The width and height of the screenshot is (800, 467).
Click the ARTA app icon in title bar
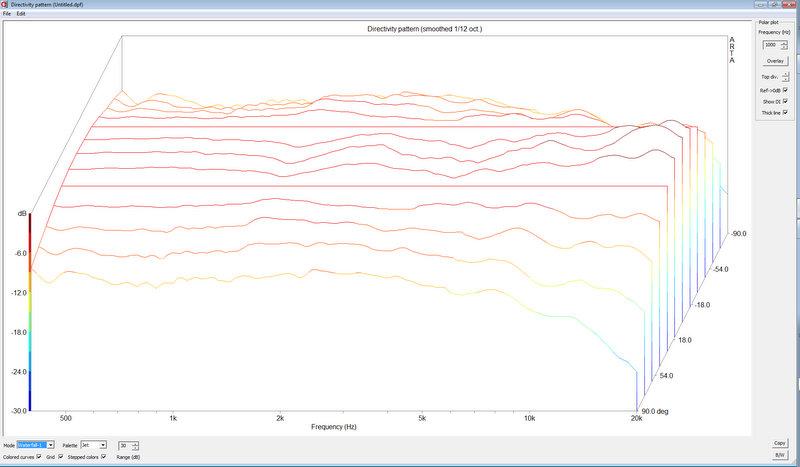coord(5,4)
